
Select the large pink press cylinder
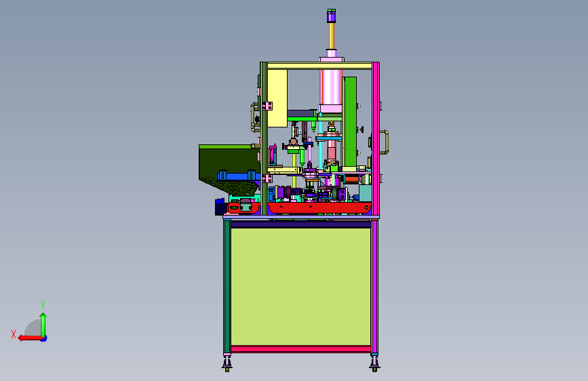point(331,86)
